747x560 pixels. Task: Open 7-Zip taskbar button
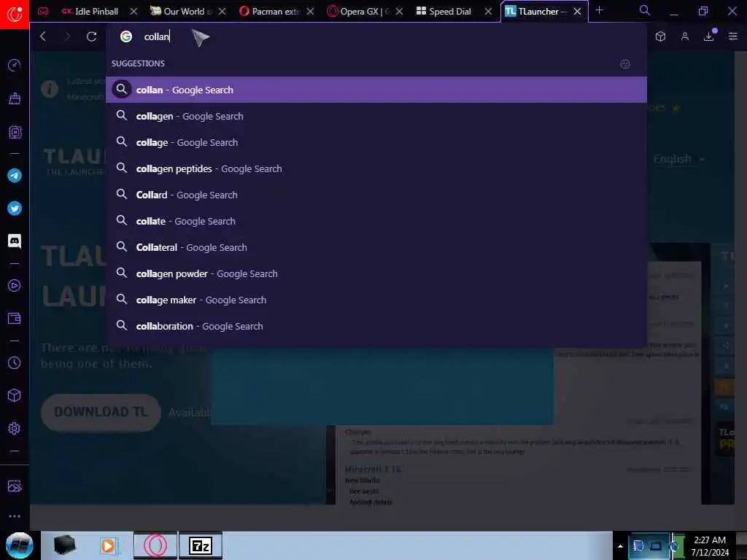(x=201, y=545)
